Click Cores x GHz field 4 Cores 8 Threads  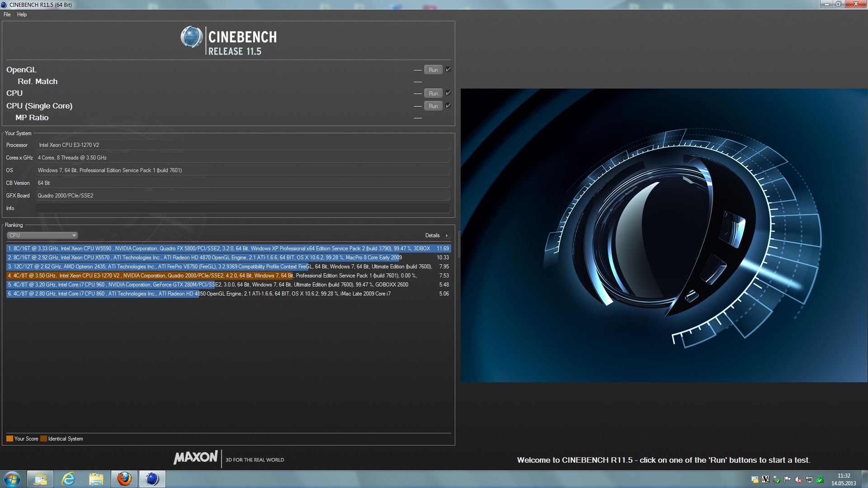tap(243, 158)
